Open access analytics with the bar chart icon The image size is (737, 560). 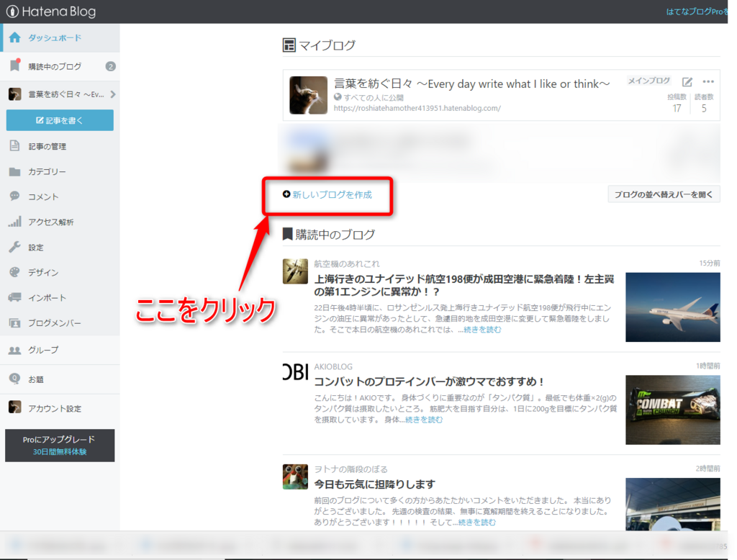(14, 222)
